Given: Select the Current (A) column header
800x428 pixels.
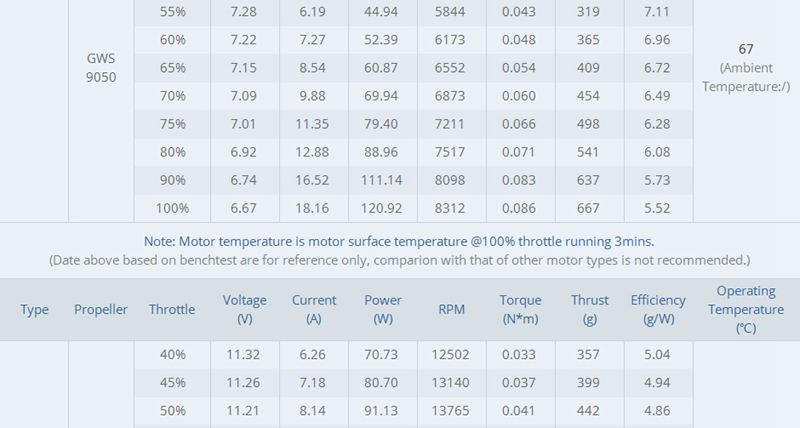Looking at the screenshot, I should [x=314, y=310].
